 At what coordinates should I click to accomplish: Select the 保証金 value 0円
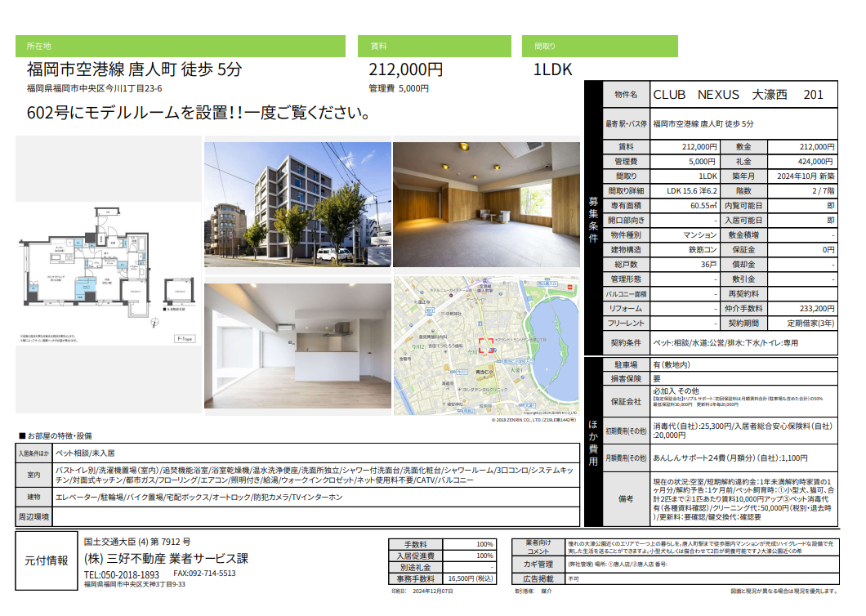(x=828, y=250)
